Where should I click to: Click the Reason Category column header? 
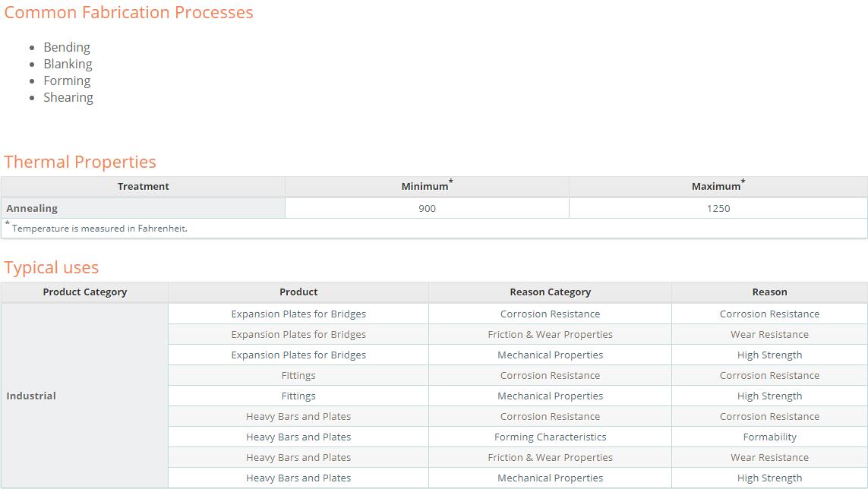(551, 292)
